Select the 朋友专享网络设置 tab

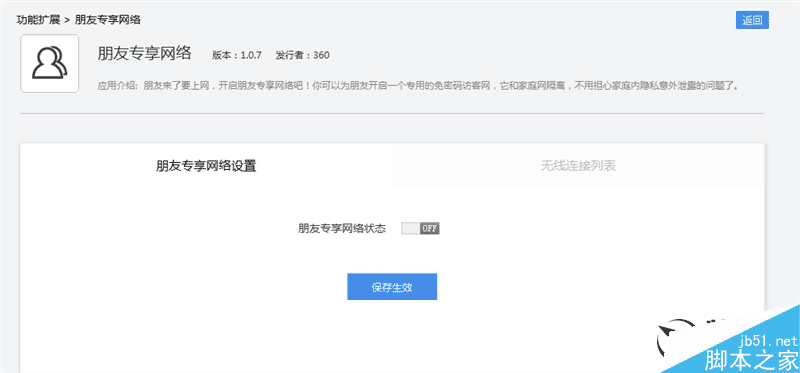click(206, 166)
